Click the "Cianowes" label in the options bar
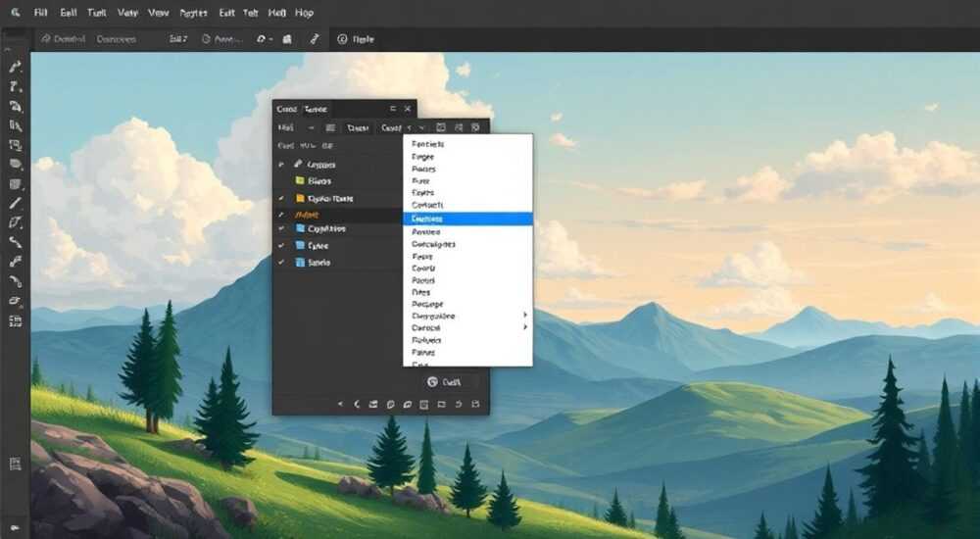Viewport: 980px width, 539px height. pos(117,39)
